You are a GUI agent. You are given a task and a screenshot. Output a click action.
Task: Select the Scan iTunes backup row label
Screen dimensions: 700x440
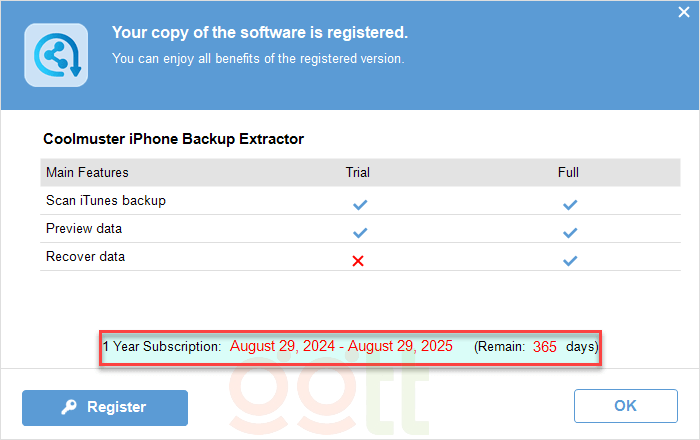tap(106, 200)
